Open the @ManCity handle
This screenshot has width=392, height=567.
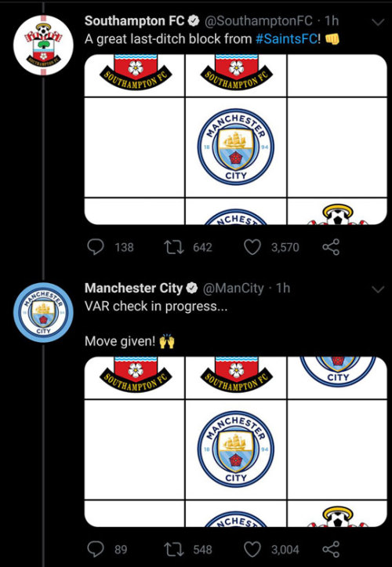(233, 288)
